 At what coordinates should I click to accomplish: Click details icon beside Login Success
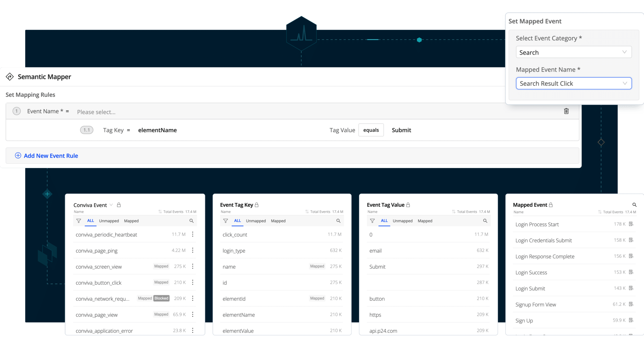[x=631, y=272]
